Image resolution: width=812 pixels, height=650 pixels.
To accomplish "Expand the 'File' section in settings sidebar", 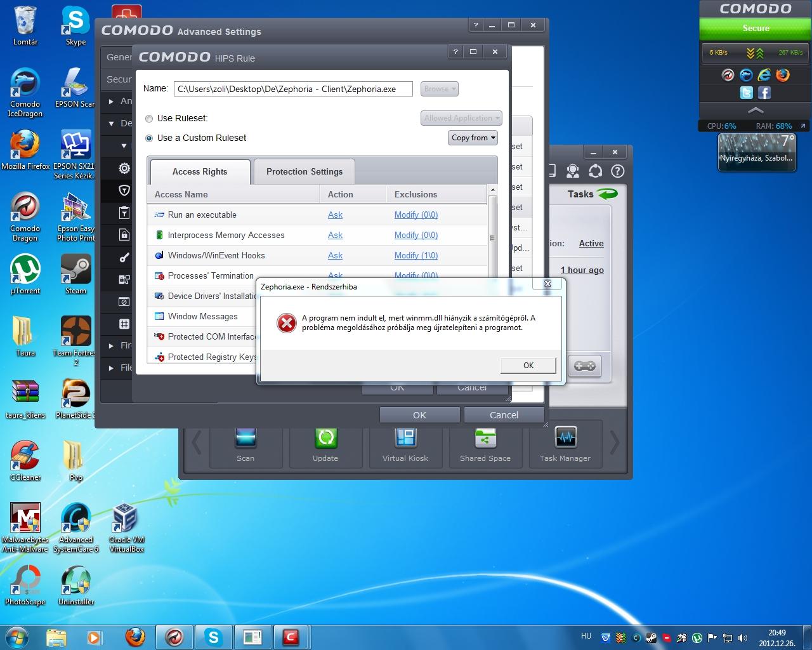I will click(x=111, y=368).
